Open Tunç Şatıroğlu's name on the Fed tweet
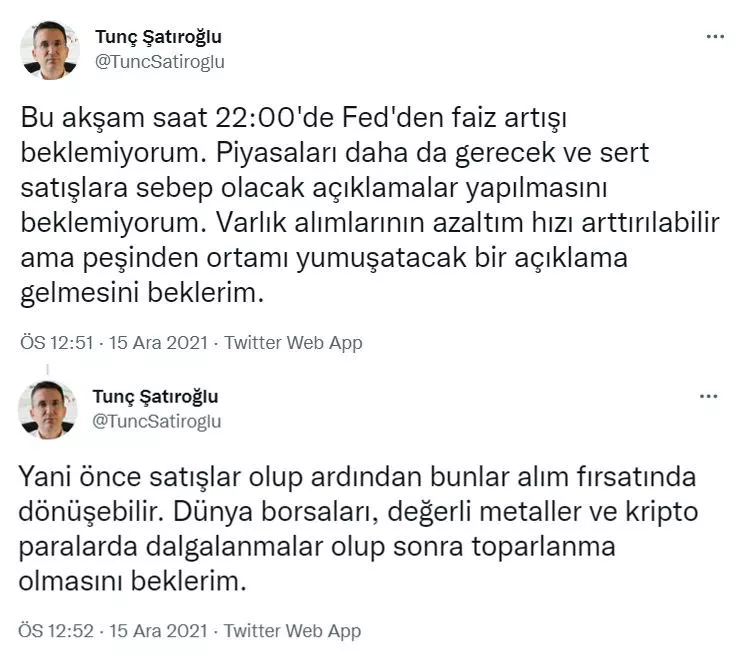 pos(158,37)
